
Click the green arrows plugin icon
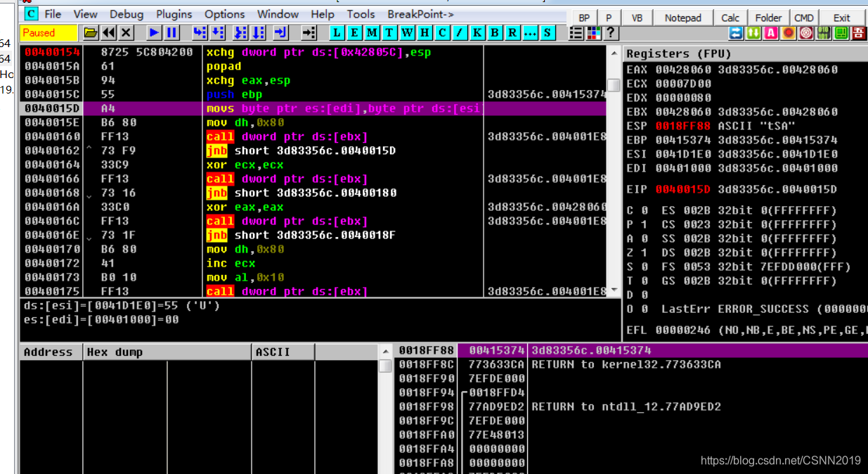click(753, 32)
